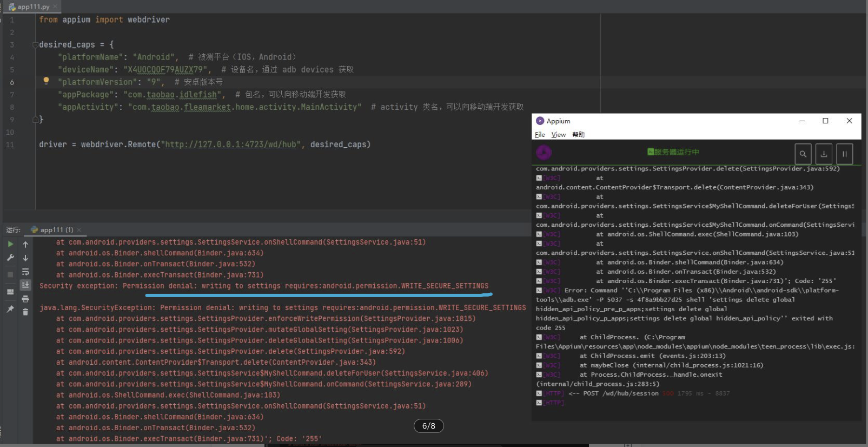Image resolution: width=868 pixels, height=447 pixels.
Task: Download Appium raw logs icon
Action: pos(824,154)
